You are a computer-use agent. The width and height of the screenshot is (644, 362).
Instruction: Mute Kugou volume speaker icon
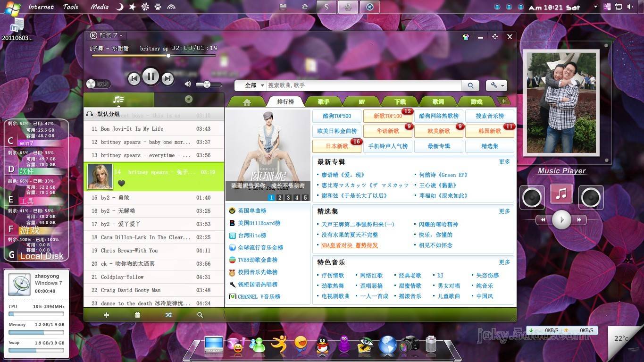coord(188,84)
